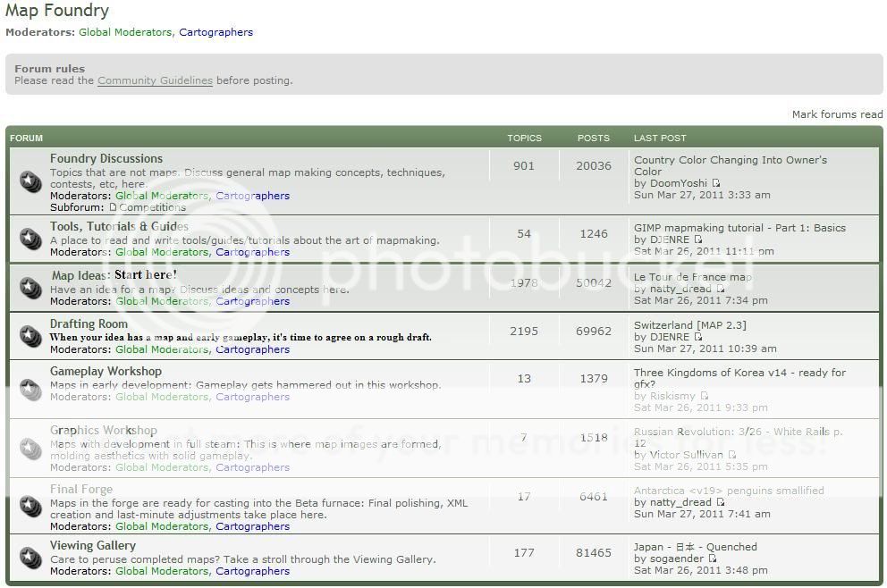Screen dimensions: 887x588
Task: Click the topic count 901
Action: pyautogui.click(x=524, y=165)
